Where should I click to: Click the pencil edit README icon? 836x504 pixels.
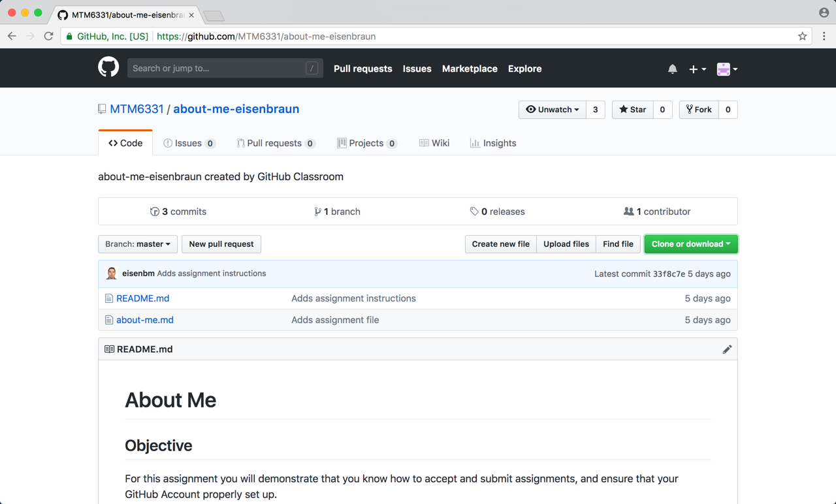click(727, 349)
